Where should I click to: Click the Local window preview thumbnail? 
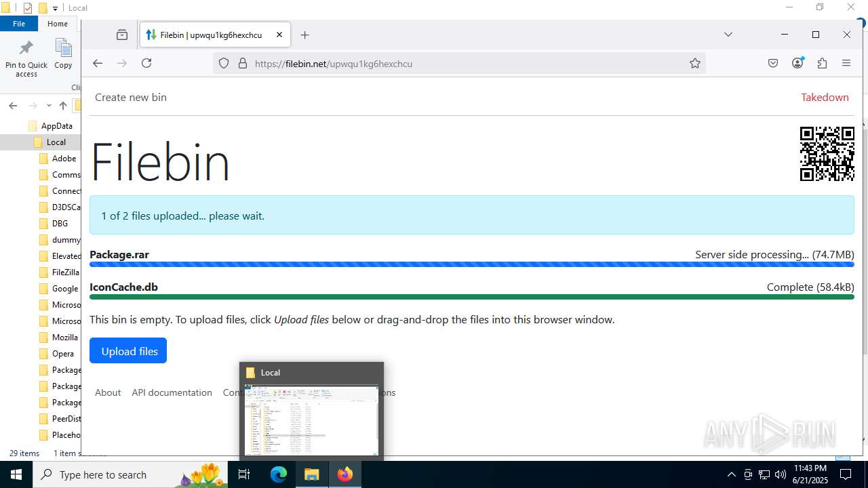coord(311,420)
